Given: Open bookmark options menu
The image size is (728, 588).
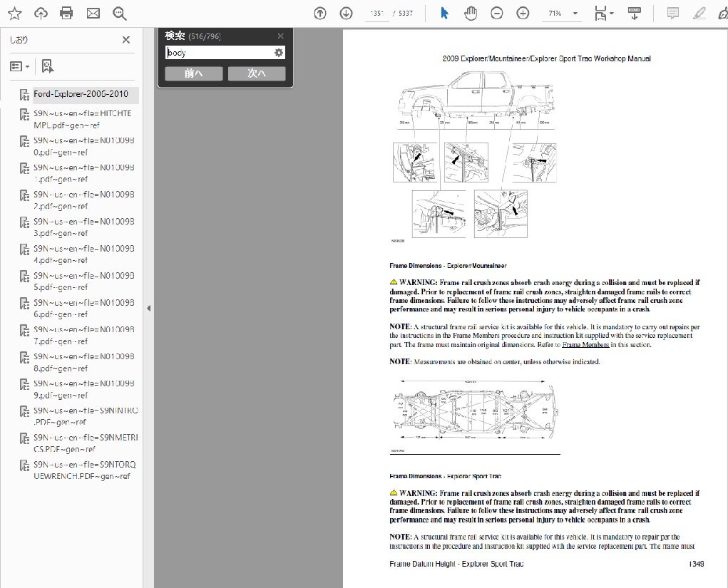Looking at the screenshot, I should [x=19, y=67].
